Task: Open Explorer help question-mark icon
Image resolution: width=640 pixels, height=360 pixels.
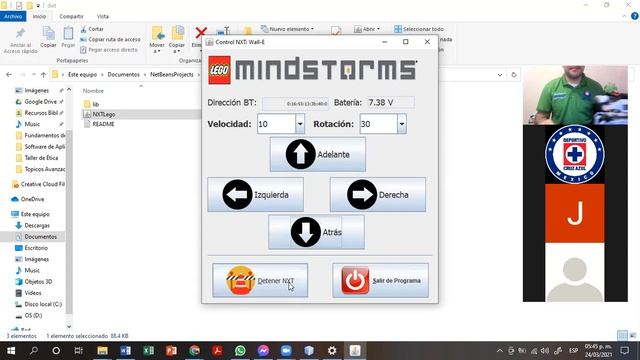Action: tap(635, 16)
